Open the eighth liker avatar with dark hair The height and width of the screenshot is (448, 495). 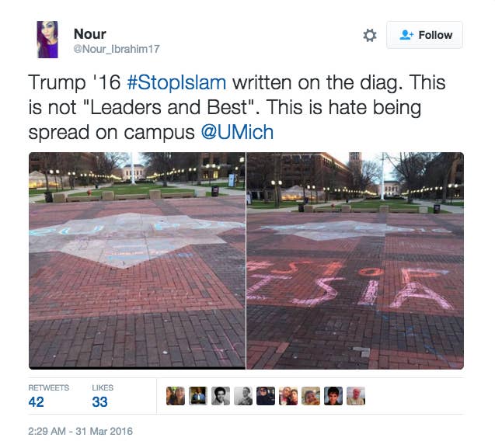pyautogui.click(x=333, y=396)
